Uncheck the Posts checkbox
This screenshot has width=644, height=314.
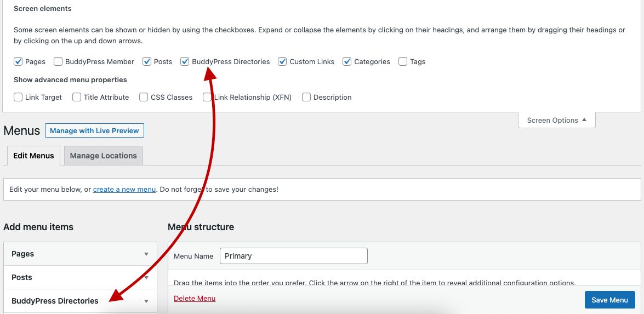click(147, 61)
